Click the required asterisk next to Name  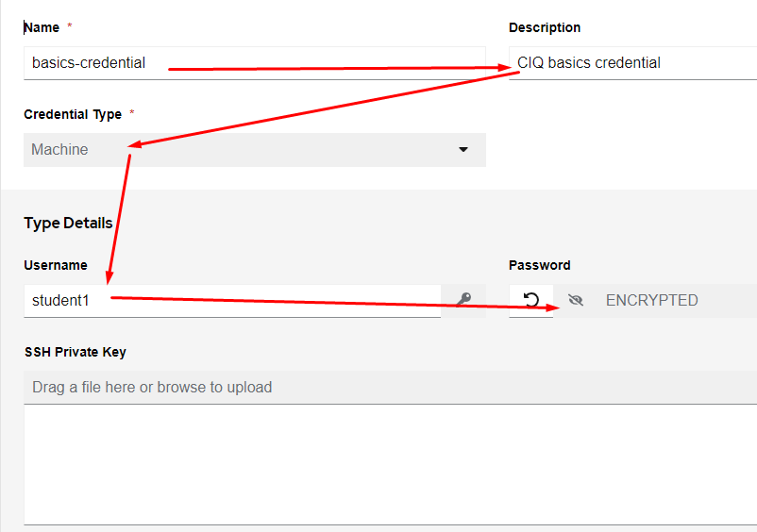[x=70, y=26]
